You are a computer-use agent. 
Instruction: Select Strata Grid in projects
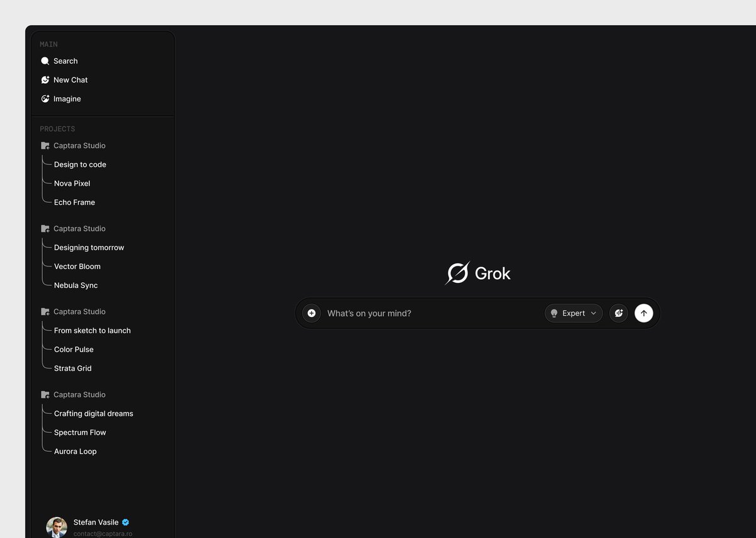[72, 369]
